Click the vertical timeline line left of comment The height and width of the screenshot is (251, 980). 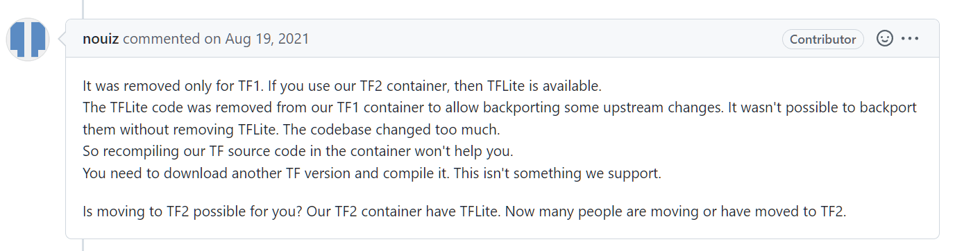point(83,7)
